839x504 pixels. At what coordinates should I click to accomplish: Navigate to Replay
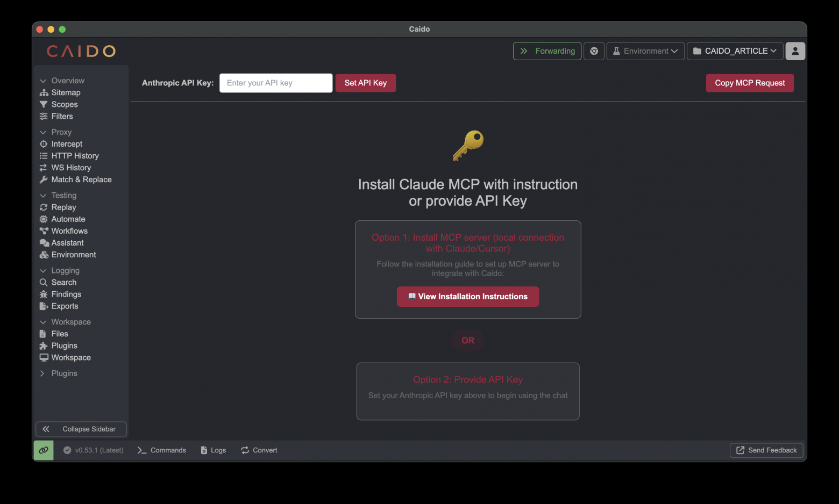[x=64, y=207]
